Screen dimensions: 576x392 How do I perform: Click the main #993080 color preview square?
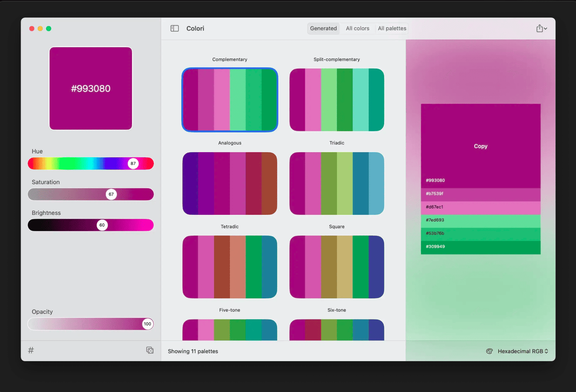91,88
